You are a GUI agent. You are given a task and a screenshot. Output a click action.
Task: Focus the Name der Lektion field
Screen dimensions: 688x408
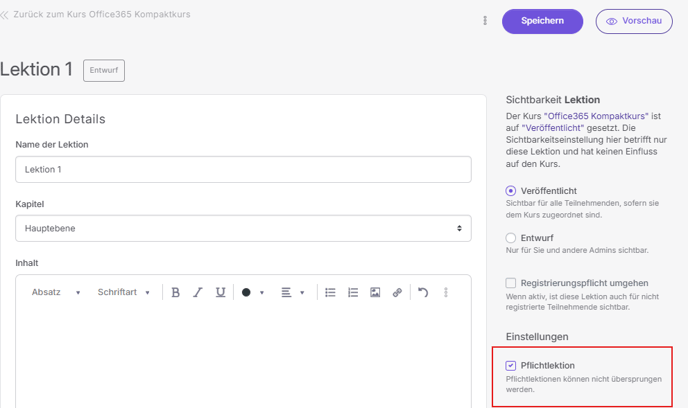(244, 169)
